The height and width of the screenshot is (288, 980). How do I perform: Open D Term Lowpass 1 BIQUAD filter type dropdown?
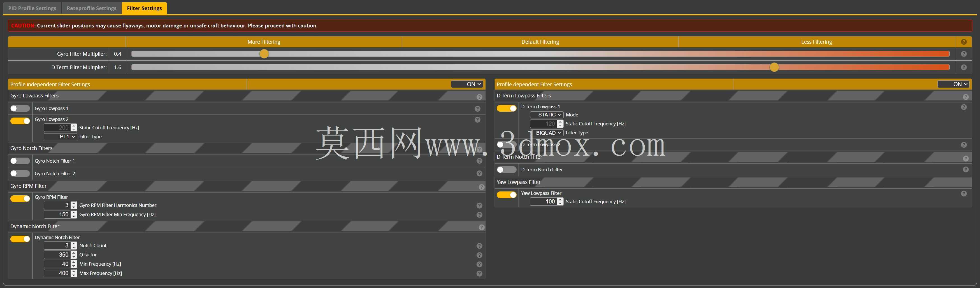tap(547, 133)
